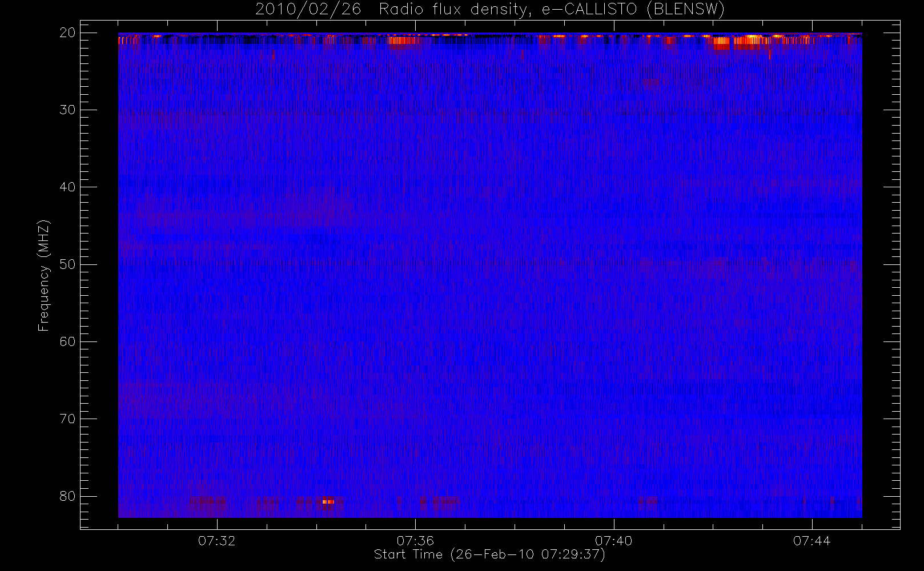Click the 60 frequency tick label
Image resolution: width=924 pixels, height=571 pixels.
point(67,341)
